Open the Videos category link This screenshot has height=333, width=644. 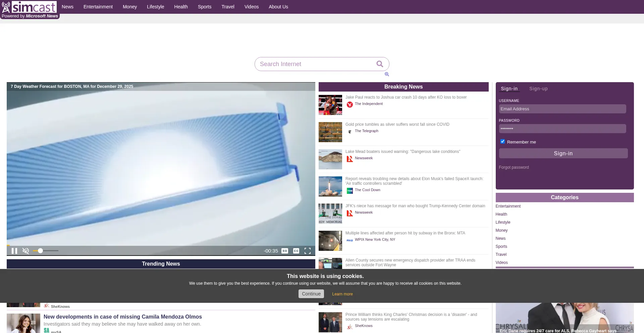(502, 263)
